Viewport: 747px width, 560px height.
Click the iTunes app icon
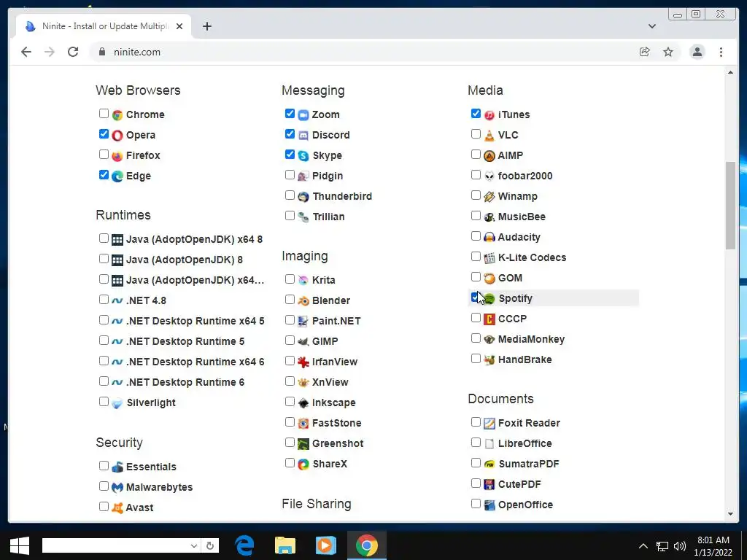tap(489, 114)
